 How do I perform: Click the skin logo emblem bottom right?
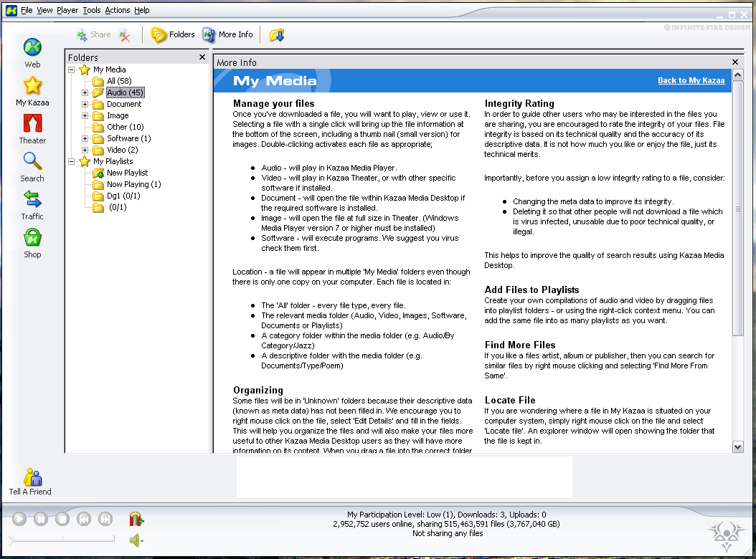click(x=726, y=536)
